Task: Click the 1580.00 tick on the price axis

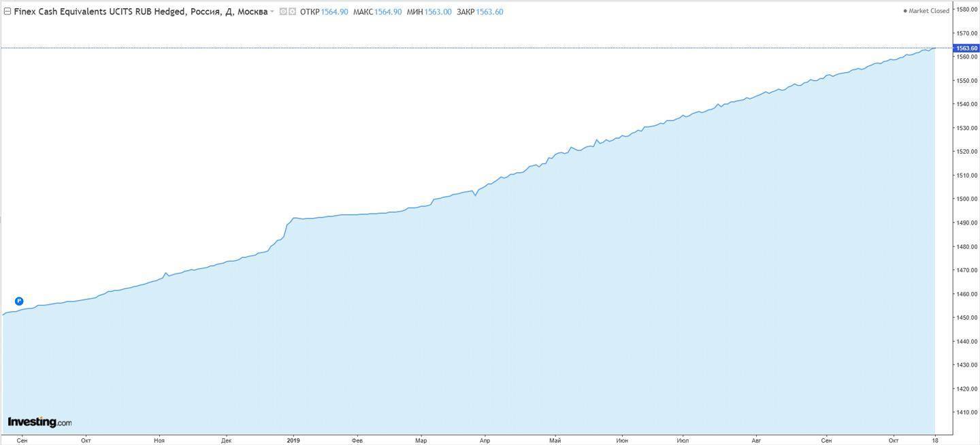Action: 966,10
